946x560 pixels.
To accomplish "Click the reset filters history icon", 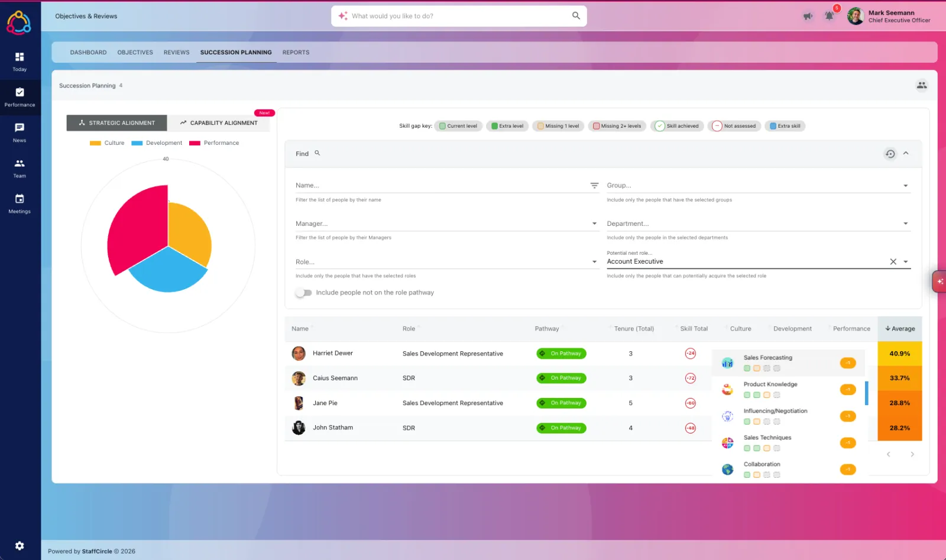I will [x=890, y=154].
